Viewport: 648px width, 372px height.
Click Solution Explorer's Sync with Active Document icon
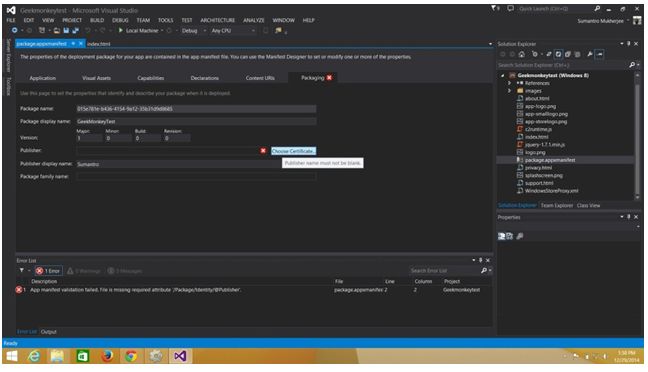tap(549, 54)
